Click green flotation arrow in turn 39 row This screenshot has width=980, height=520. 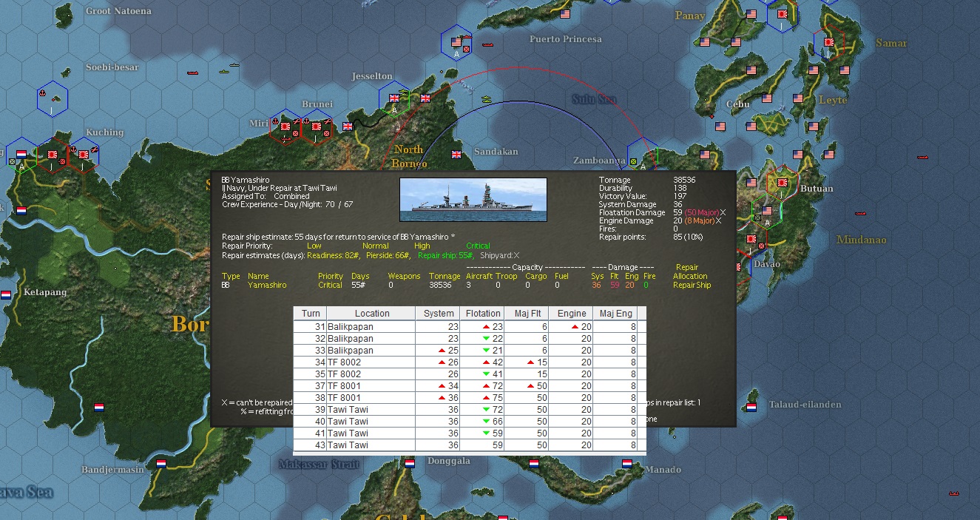[486, 409]
